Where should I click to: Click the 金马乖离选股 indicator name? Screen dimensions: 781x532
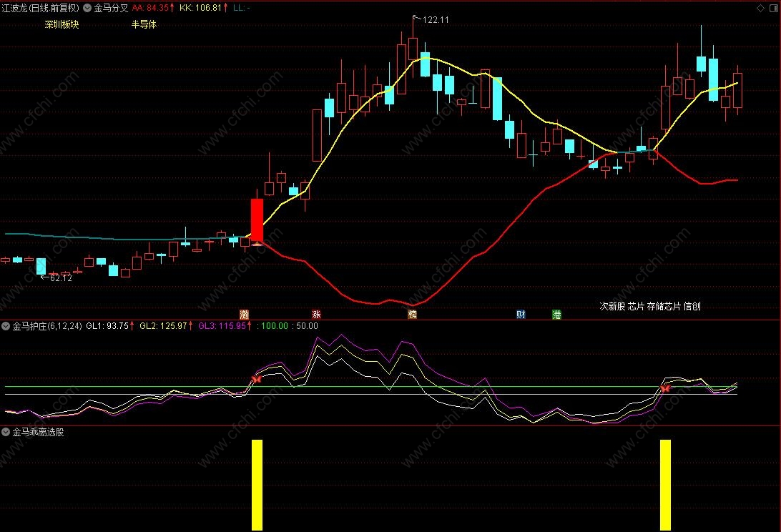tap(39, 432)
